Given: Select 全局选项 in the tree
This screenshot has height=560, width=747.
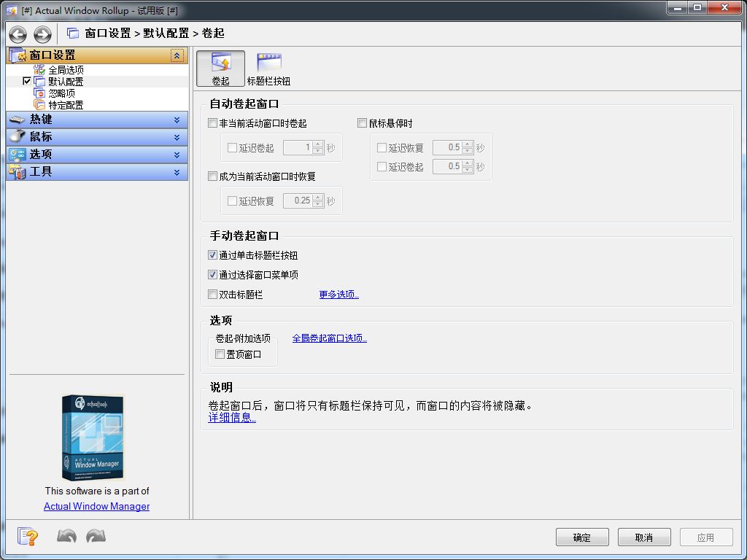Looking at the screenshot, I should [x=66, y=70].
